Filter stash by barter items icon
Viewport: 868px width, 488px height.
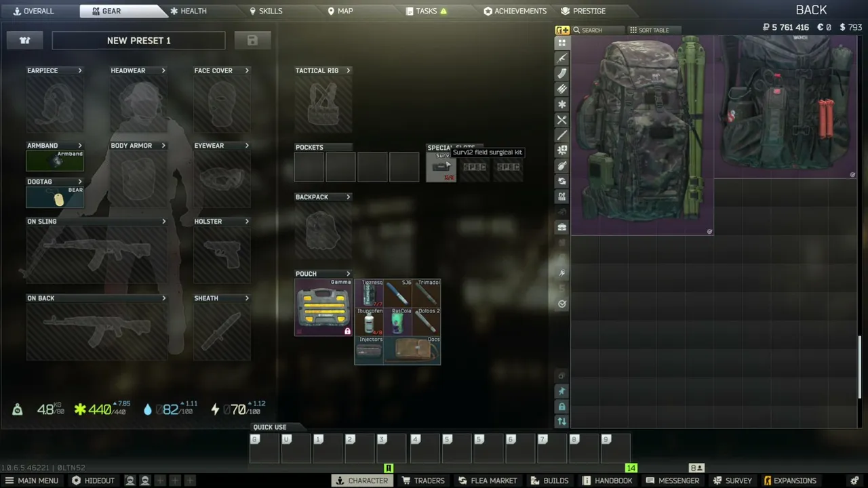[562, 181]
